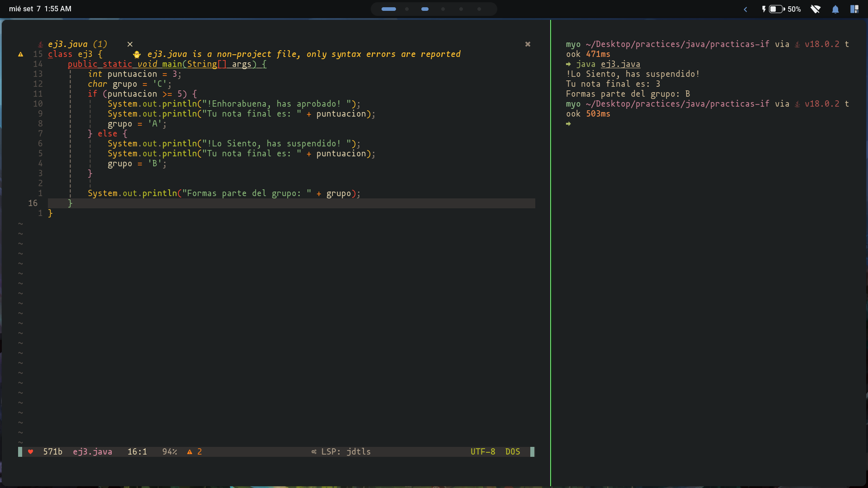
Task: Open the layout icon at top right
Action: (x=854, y=9)
